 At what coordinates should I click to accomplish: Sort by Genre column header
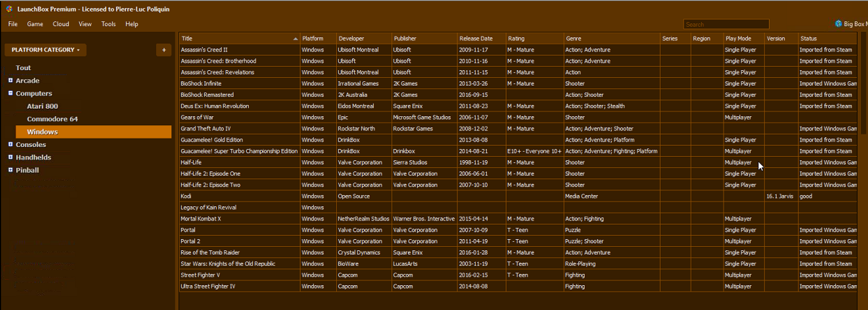pyautogui.click(x=611, y=38)
